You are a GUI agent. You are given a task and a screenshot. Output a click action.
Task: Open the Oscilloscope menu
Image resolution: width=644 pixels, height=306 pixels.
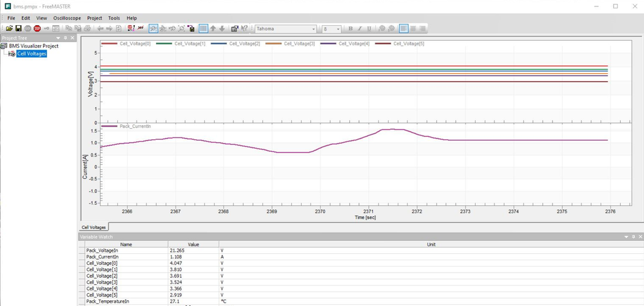(67, 18)
